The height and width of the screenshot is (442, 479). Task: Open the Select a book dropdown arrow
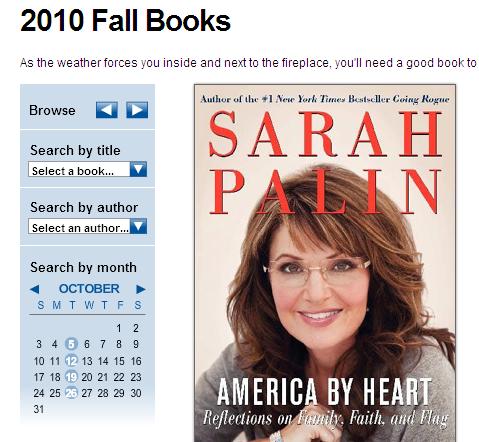click(138, 169)
